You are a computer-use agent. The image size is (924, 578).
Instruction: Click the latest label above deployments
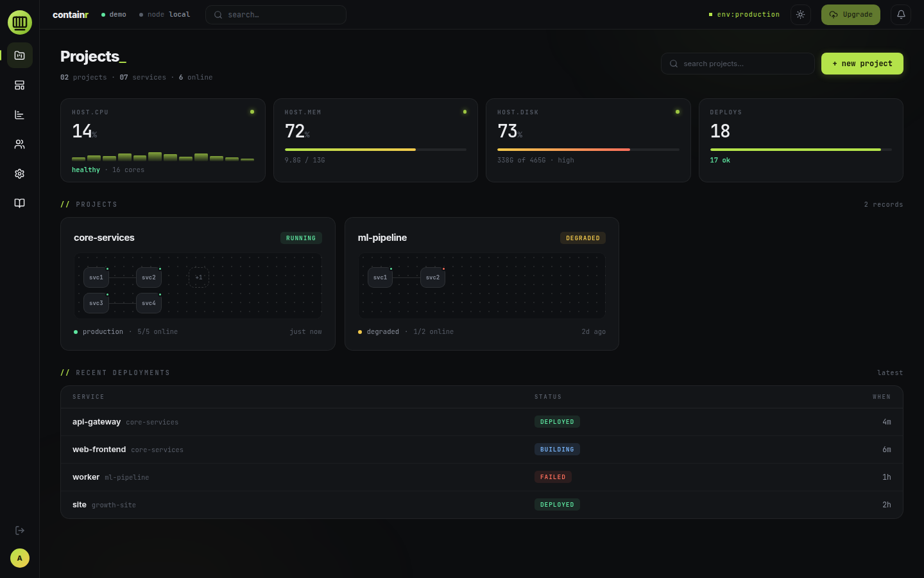pyautogui.click(x=890, y=372)
